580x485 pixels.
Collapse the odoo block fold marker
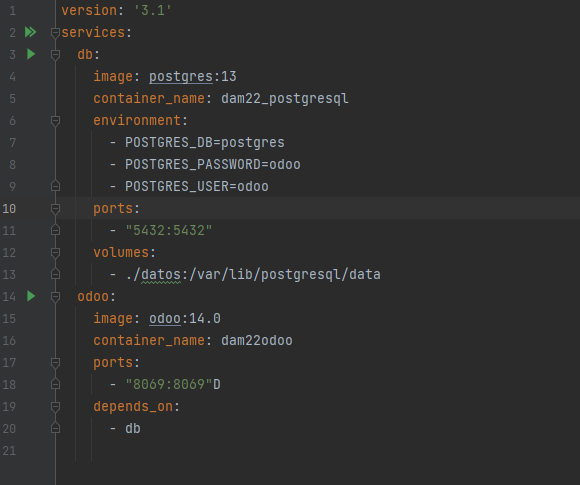pos(55,297)
